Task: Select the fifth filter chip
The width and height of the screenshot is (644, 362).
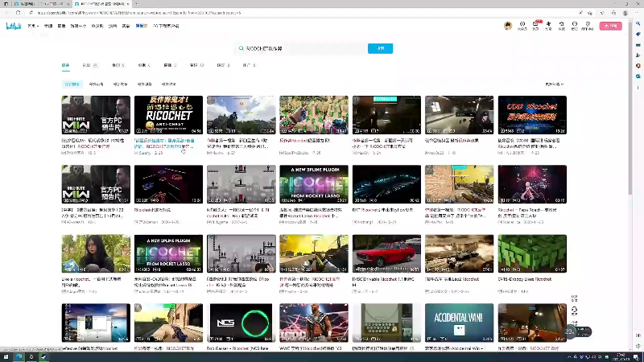Action: point(168,84)
